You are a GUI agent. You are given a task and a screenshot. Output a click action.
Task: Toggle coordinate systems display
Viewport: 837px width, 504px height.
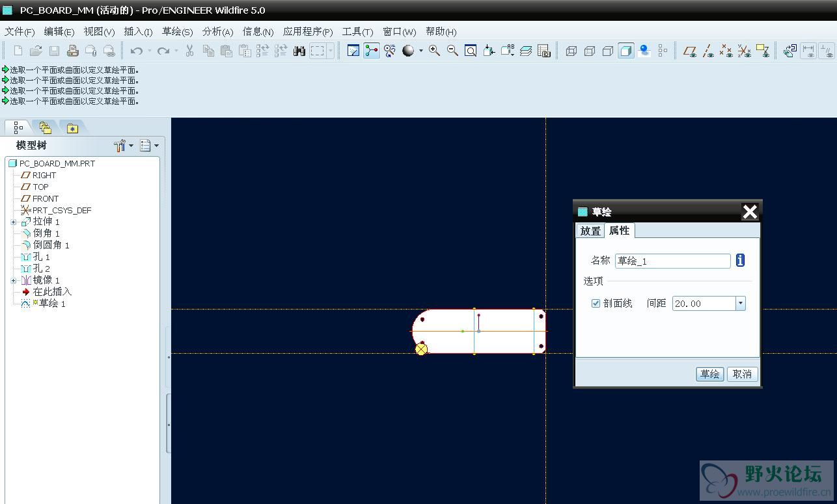coord(745,51)
